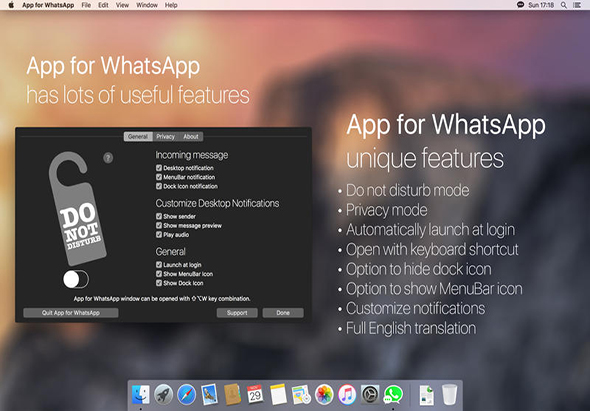Uncheck Desktop notification checkbox
Viewport: 590px width, 411px height.
pos(159,168)
